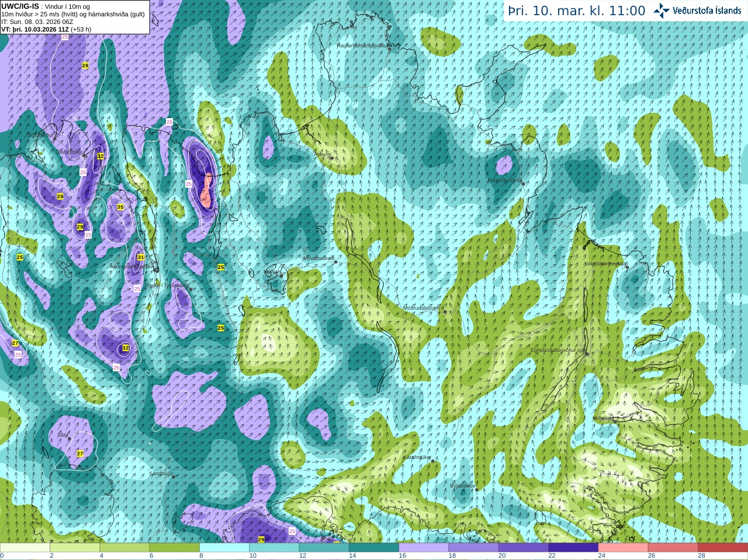Click the Veðurstofa Íslands wordmark text

[707, 11]
